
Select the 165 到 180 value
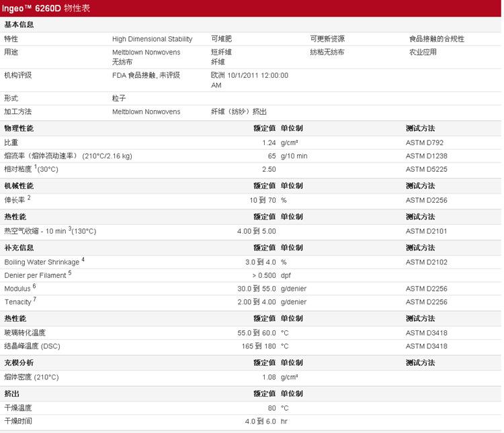(x=259, y=346)
